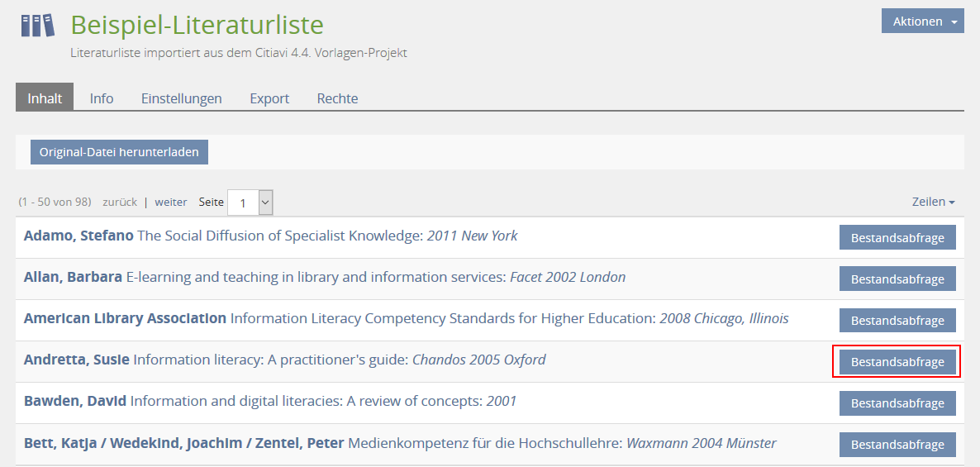
Task: Open the Einstellungen tab
Action: click(x=181, y=98)
